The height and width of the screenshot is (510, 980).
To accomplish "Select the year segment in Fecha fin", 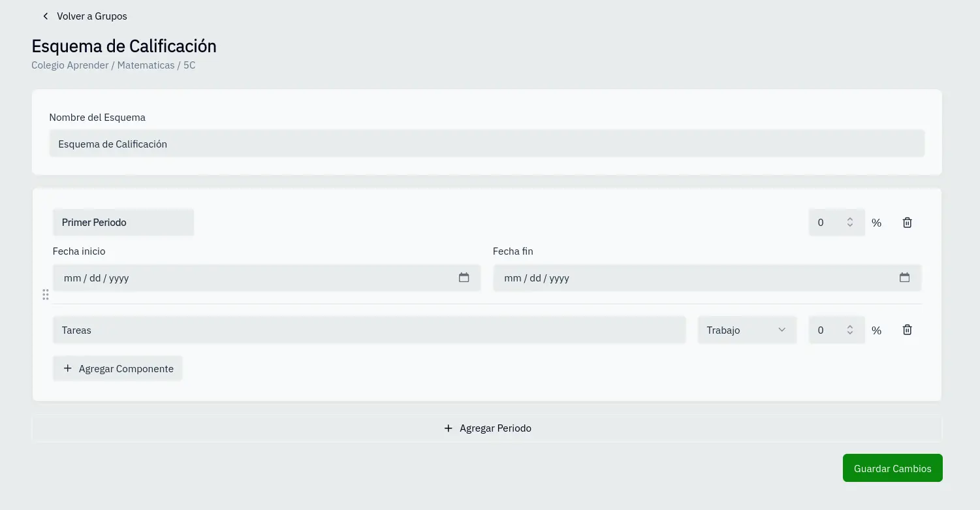I will [560, 278].
